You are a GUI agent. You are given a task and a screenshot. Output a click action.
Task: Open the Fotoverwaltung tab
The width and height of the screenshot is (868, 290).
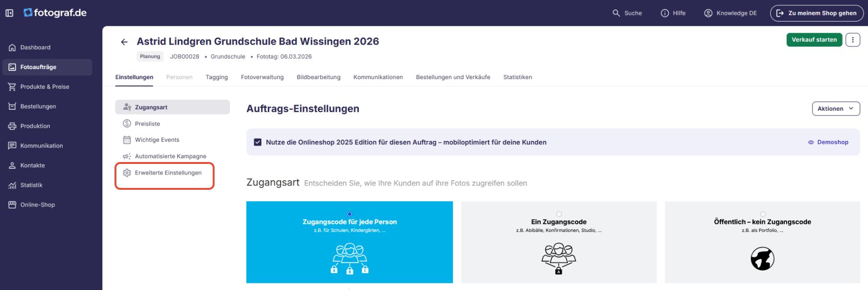pyautogui.click(x=262, y=77)
